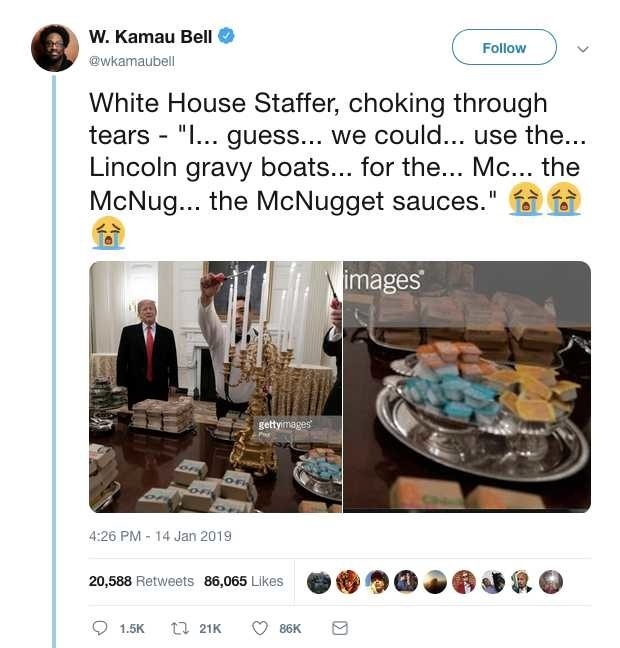
Task: Open right photo of sauce packets
Action: point(467,387)
